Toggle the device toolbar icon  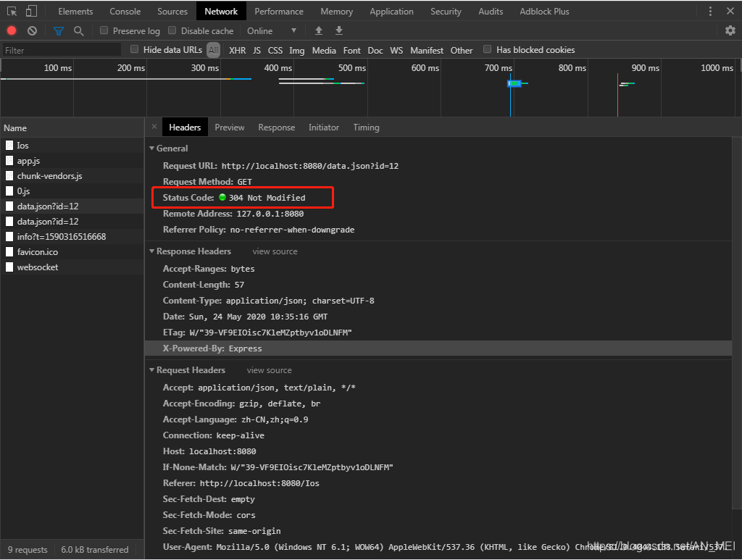coord(31,11)
